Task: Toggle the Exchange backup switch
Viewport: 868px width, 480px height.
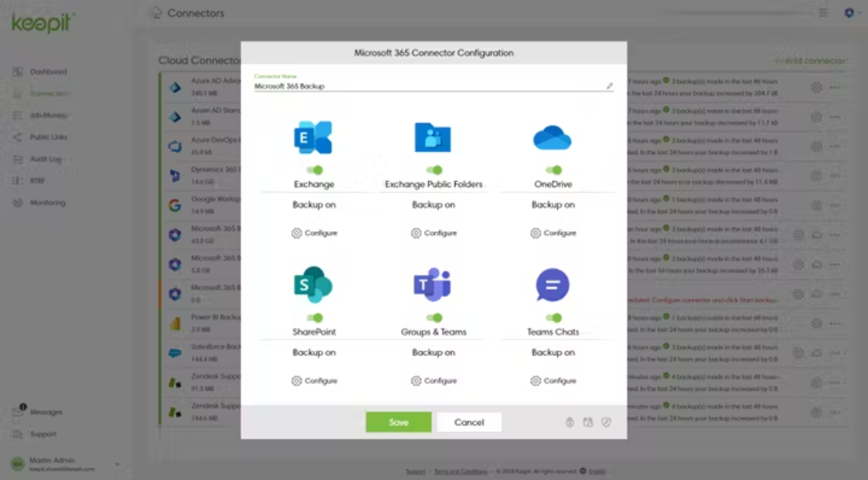Action: pyautogui.click(x=314, y=170)
